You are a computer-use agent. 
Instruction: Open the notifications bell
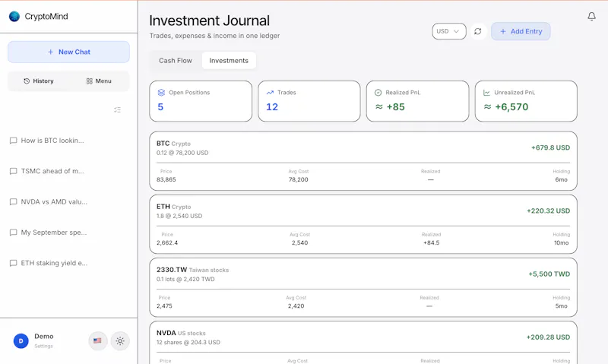(x=591, y=16)
